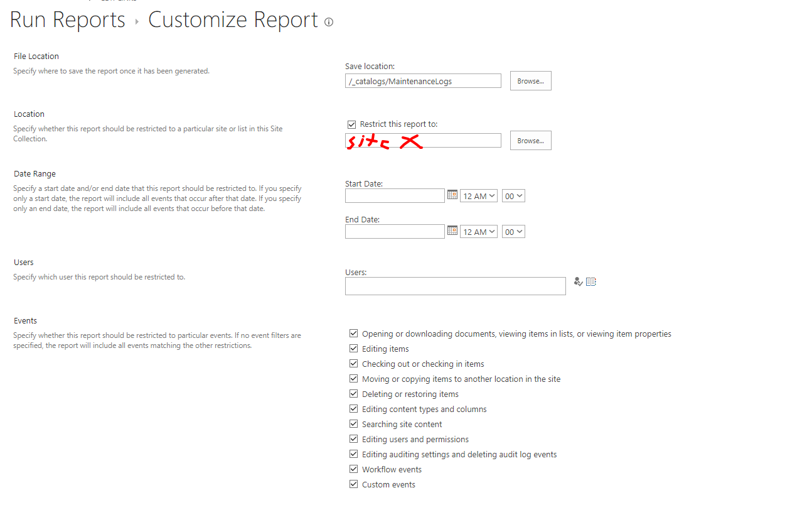Uncheck 'Moving or copying items' event checkbox
Screen dimensions: 812x505
[354, 379]
